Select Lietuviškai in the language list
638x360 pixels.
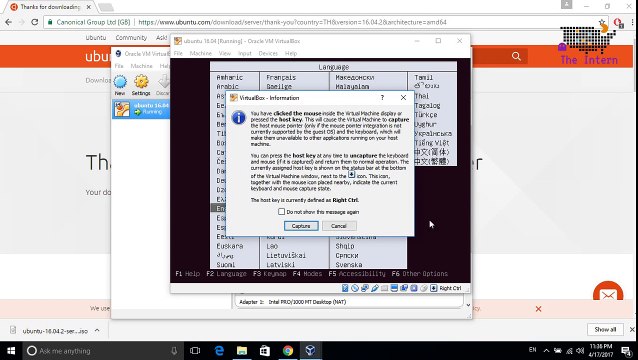(x=286, y=255)
